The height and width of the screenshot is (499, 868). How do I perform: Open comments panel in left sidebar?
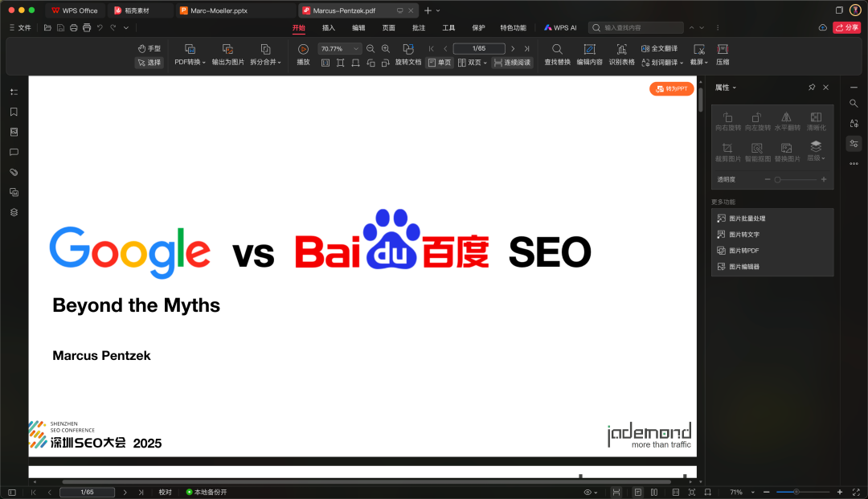[x=14, y=152]
